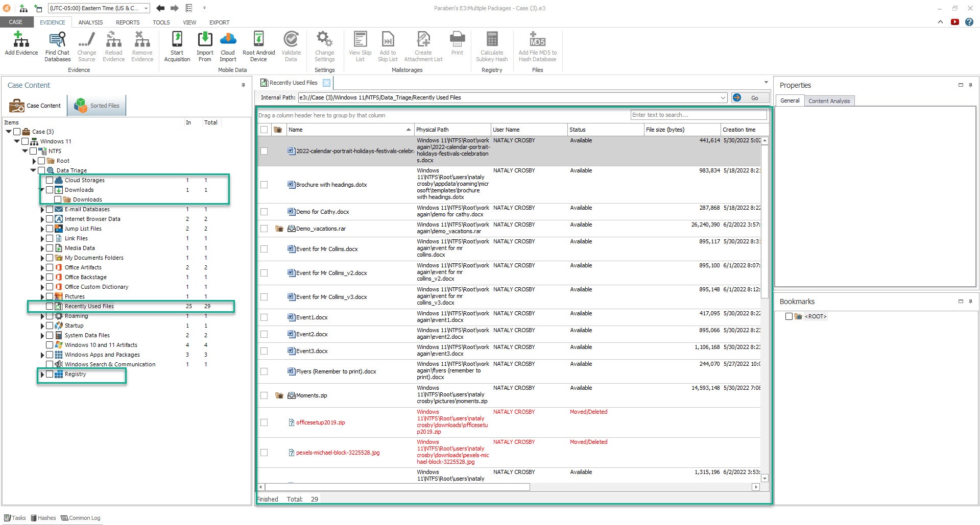Sort by the File size (bytes) column
The width and height of the screenshot is (980, 525).
682,130
